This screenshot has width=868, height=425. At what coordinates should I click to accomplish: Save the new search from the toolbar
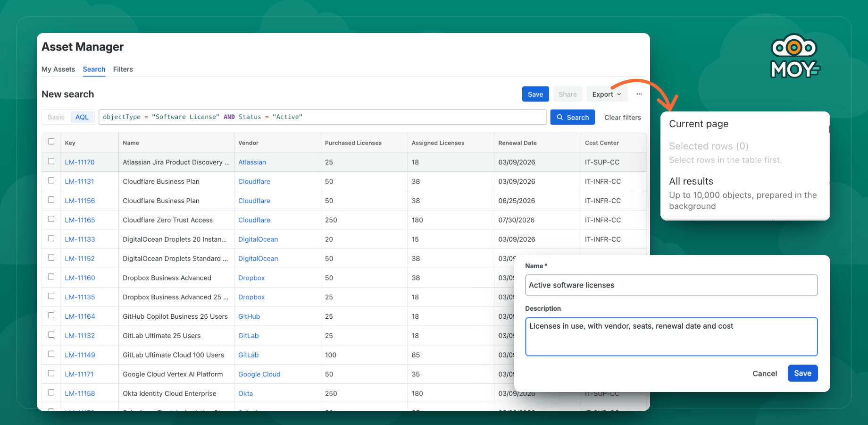tap(535, 94)
